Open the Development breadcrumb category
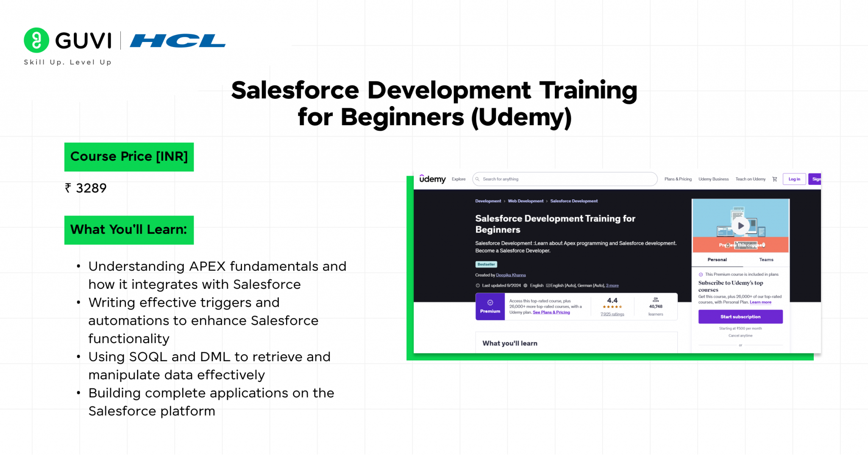The width and height of the screenshot is (868, 456). (x=488, y=201)
